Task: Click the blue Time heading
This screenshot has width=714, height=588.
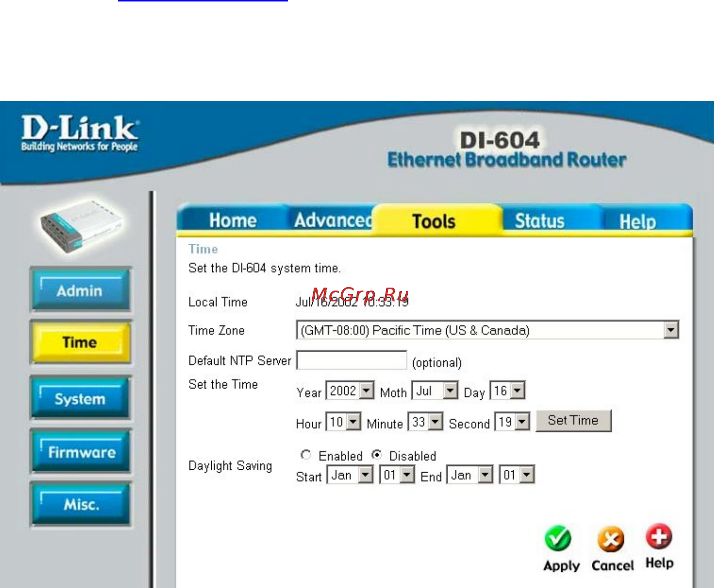Action: [203, 249]
